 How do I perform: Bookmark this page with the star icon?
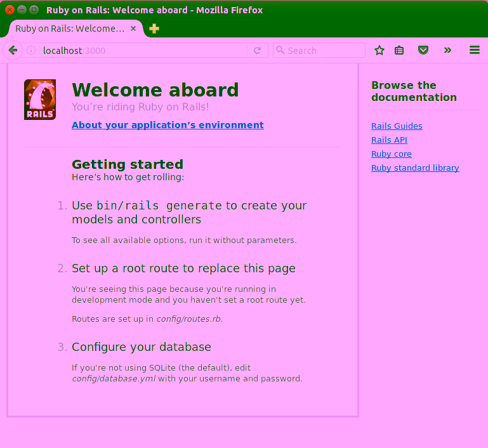coord(379,50)
